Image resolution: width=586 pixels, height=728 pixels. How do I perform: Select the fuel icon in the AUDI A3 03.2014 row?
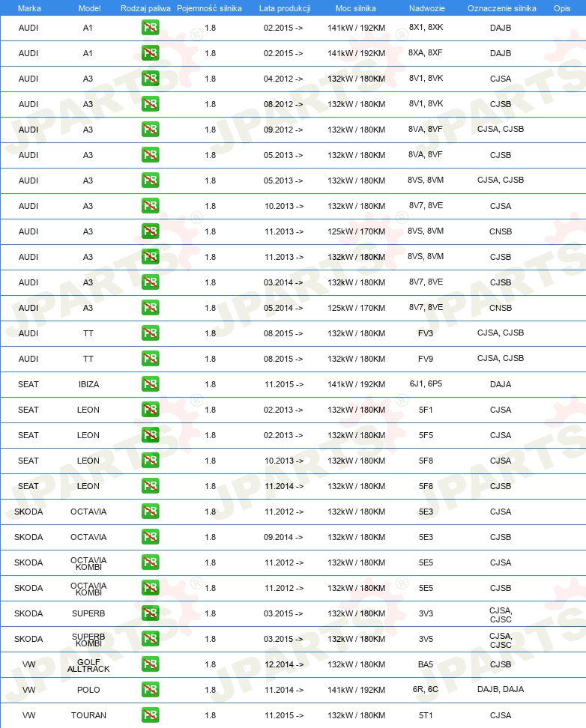point(150,282)
